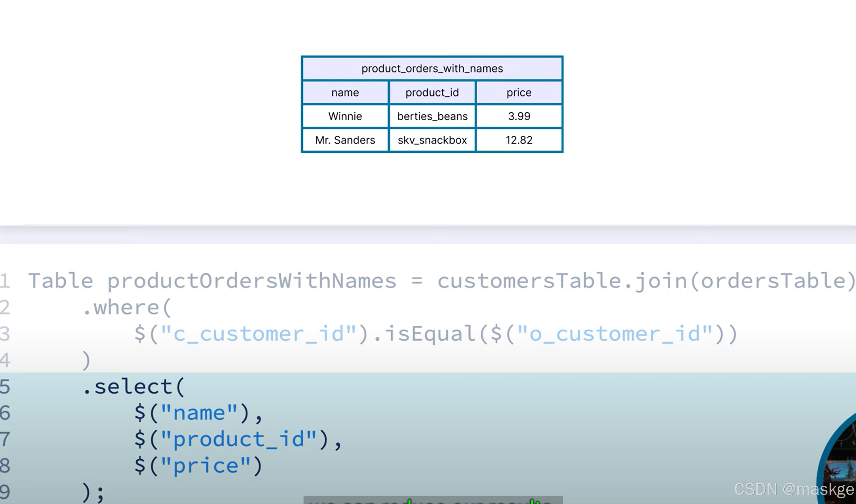Viewport: 856px width, 504px height.
Task: Click the "c_customer_id" string in code
Action: (x=258, y=334)
